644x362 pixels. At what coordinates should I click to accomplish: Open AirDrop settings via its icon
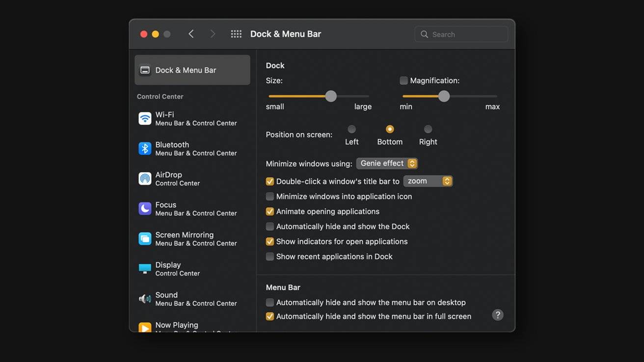(145, 179)
